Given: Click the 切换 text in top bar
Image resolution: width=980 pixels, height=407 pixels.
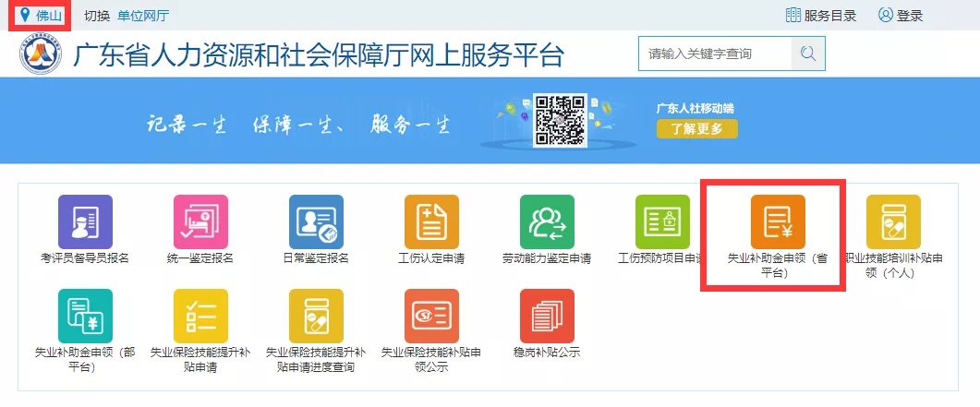Looking at the screenshot, I should (x=97, y=16).
